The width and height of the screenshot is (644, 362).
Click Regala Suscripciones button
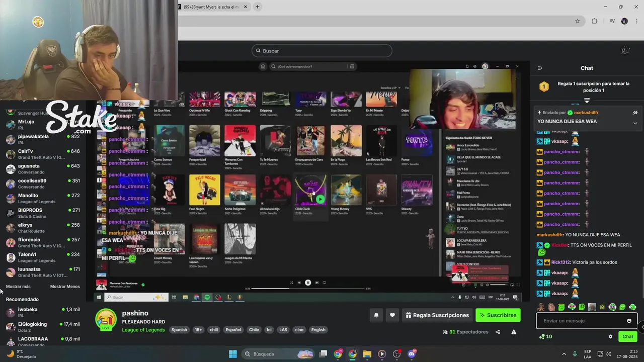(x=437, y=315)
